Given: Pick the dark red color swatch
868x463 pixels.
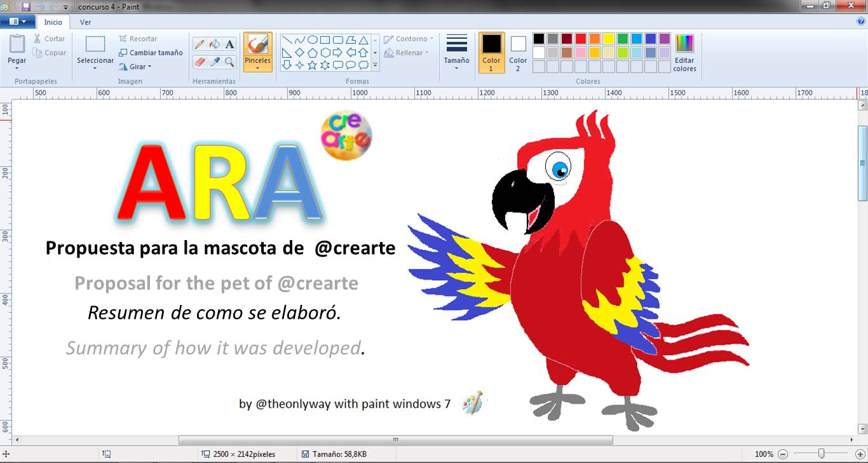Looking at the screenshot, I should 567,39.
